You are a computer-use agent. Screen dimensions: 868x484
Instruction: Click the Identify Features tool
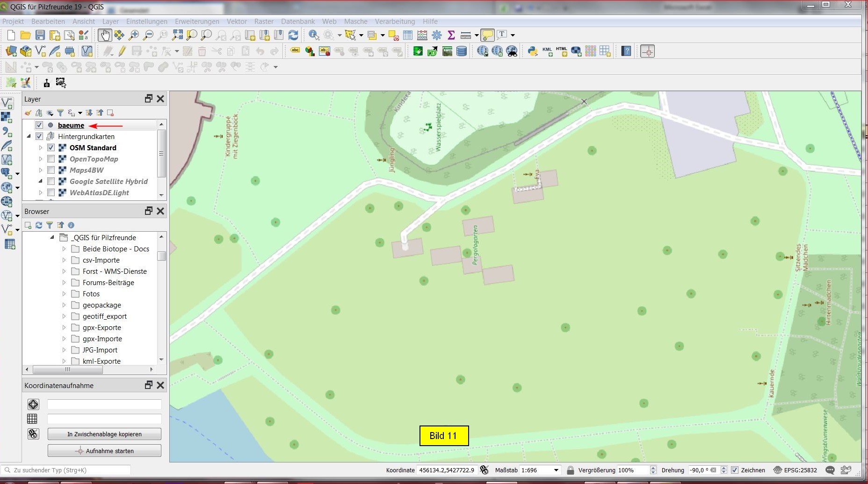point(314,35)
